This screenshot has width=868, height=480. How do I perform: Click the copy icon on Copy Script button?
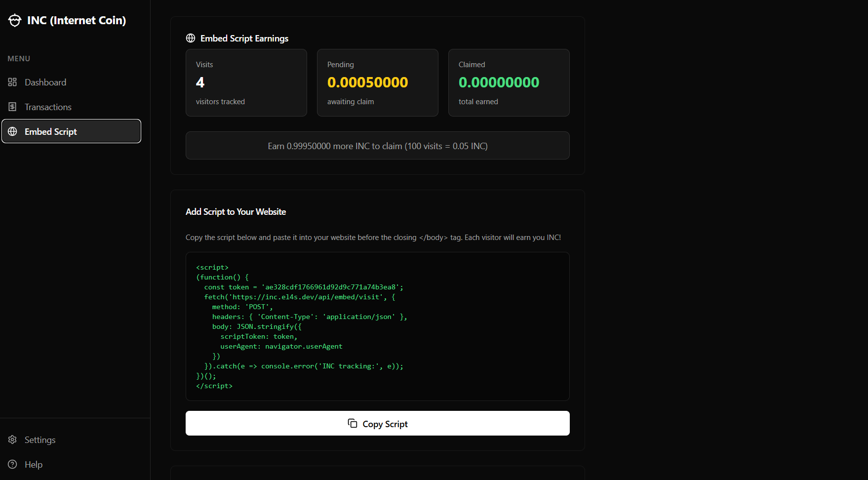353,423
